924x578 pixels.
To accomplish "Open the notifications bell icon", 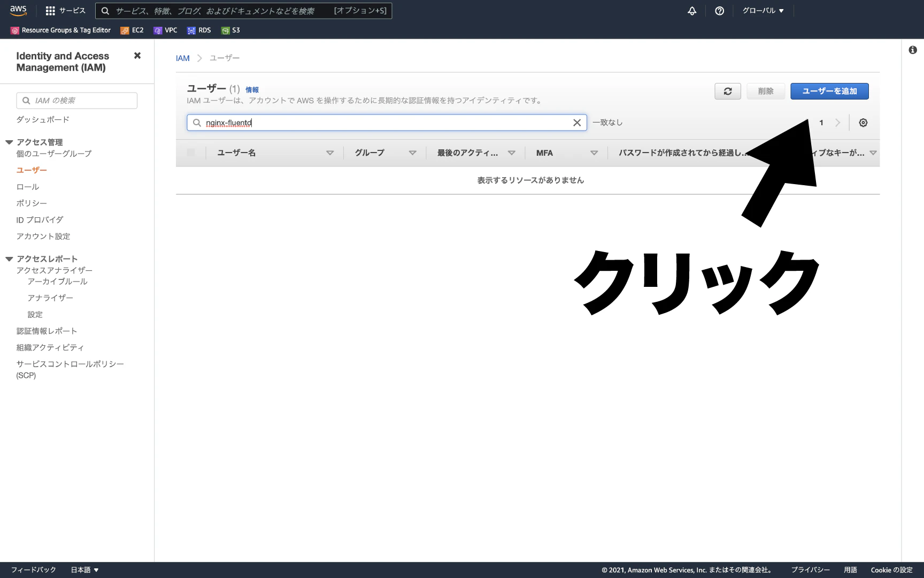I will tap(692, 11).
